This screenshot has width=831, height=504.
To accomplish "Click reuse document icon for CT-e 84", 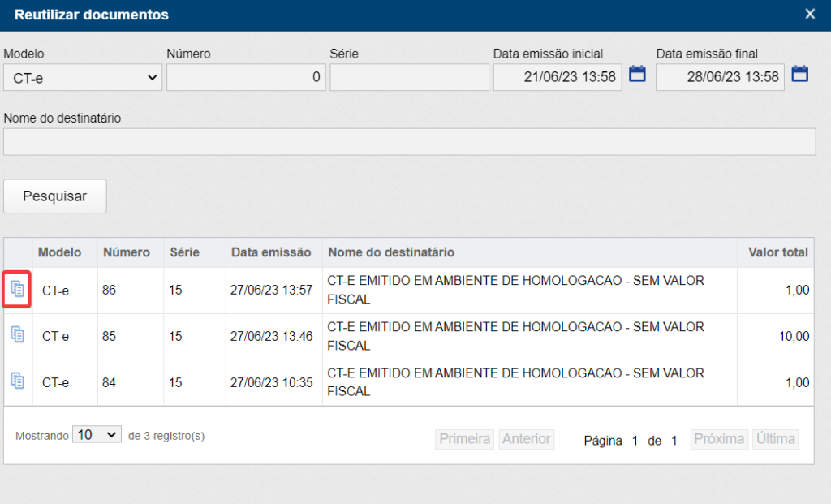I will tap(18, 381).
